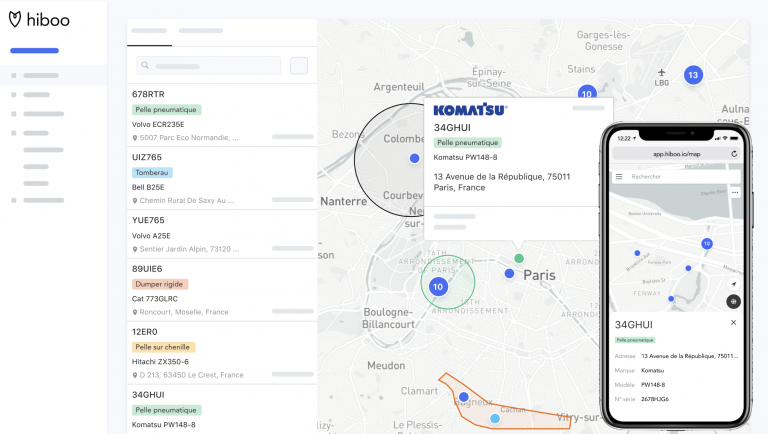Select cluster 10 marker inside green circle
This screenshot has height=434, width=768.
[438, 287]
